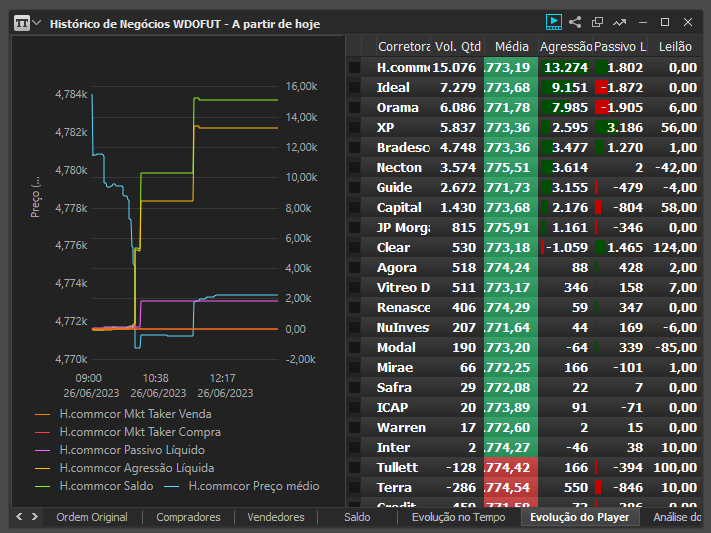
Task: Switch to the Vendedores tab
Action: (276, 517)
